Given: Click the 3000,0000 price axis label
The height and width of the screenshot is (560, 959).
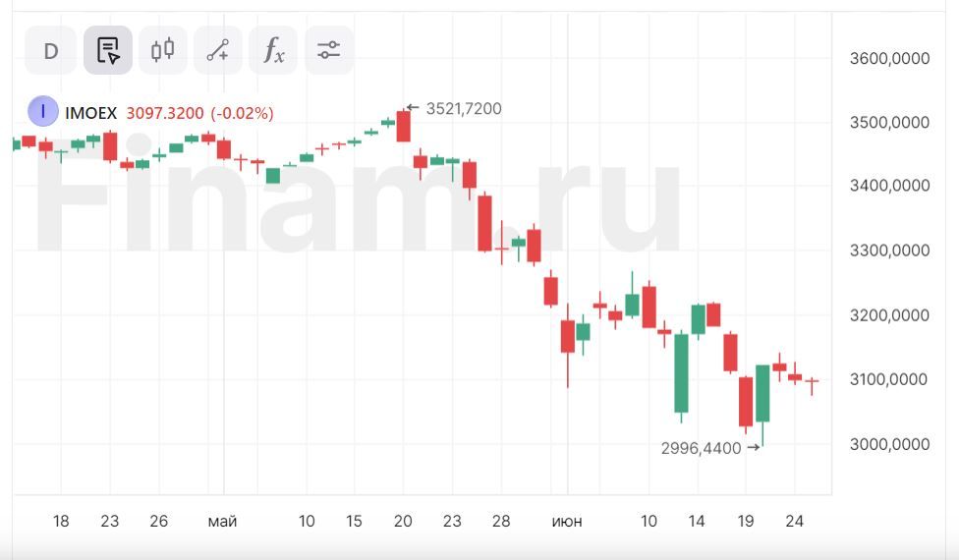Looking at the screenshot, I should pyautogui.click(x=889, y=444).
